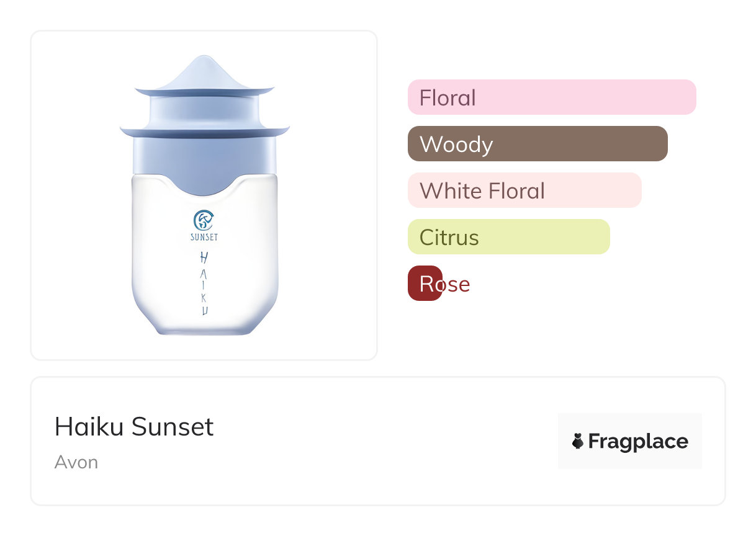Click the Woody label text
This screenshot has width=756, height=536.
coord(456,144)
